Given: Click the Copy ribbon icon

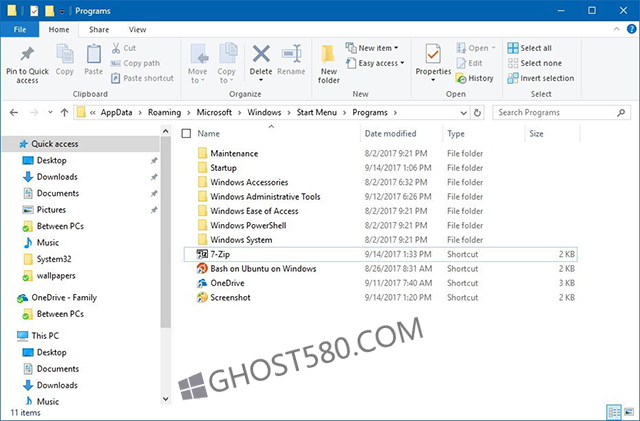Looking at the screenshot, I should point(64,54).
